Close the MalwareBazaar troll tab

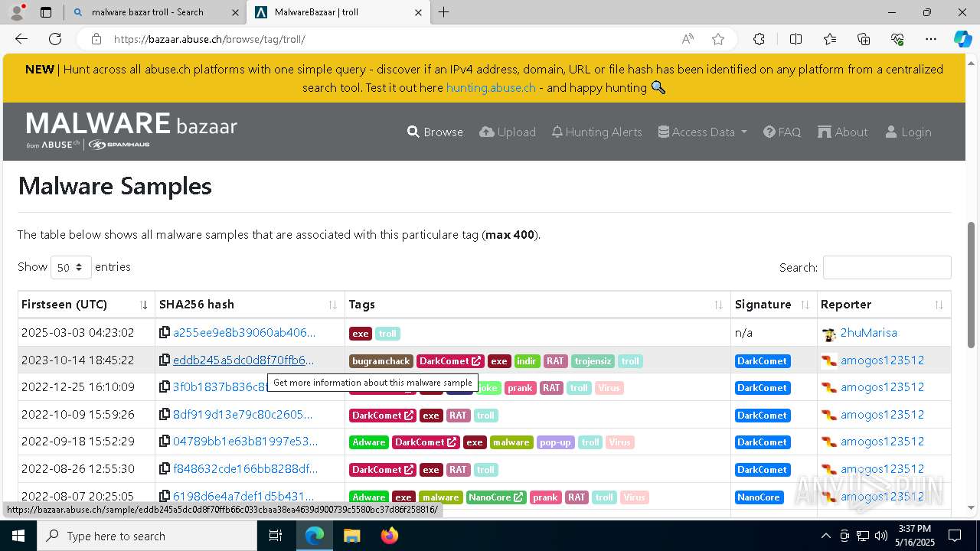pos(417,12)
